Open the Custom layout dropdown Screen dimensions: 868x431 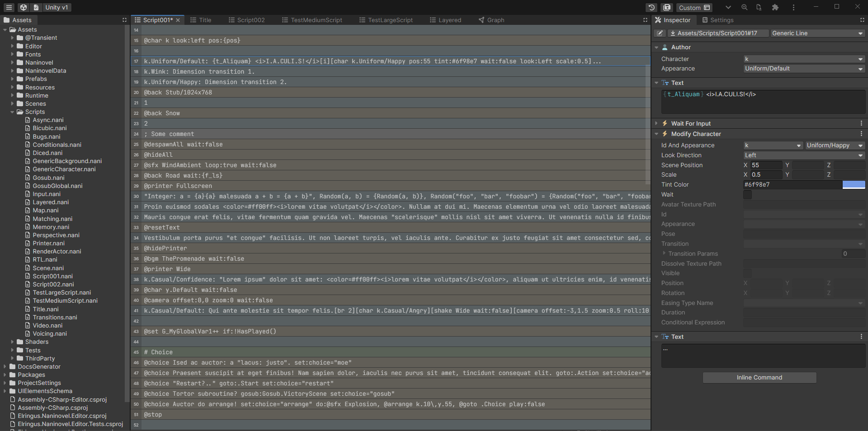pyautogui.click(x=694, y=7)
